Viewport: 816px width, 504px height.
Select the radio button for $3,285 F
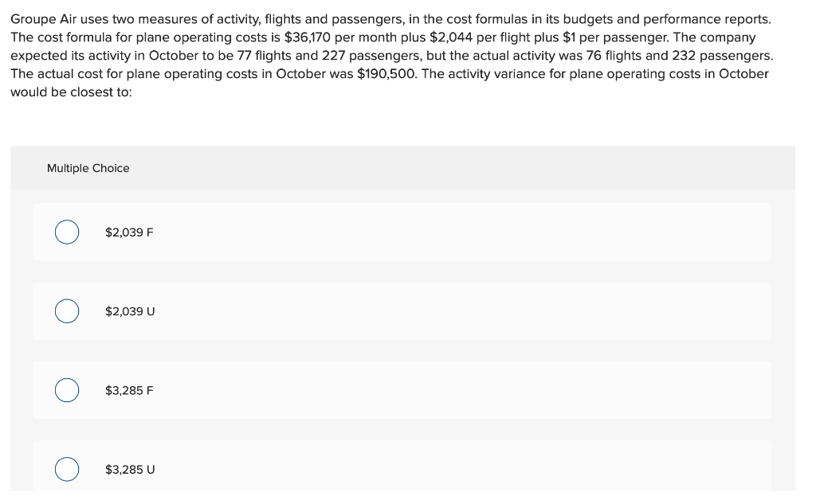pos(66,390)
